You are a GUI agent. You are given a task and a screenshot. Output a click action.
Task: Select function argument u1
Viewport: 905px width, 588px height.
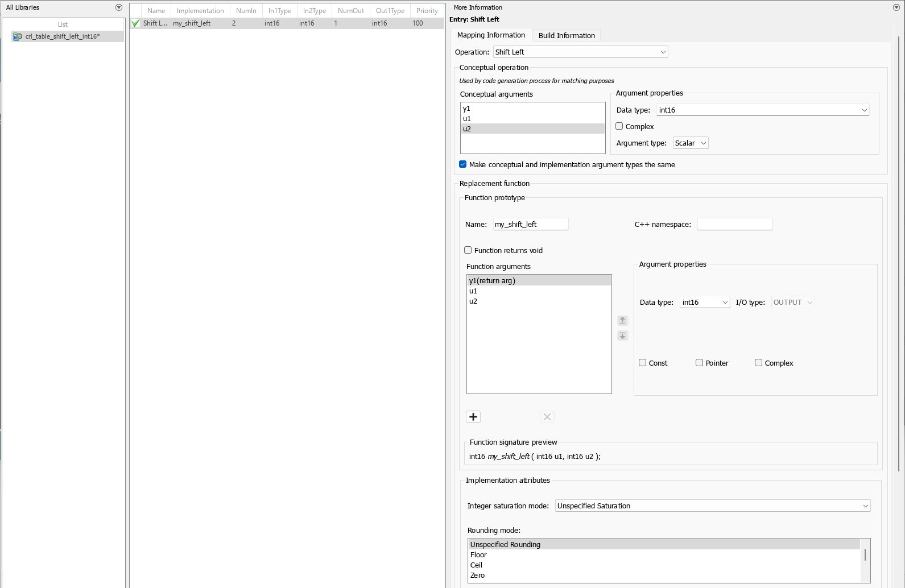point(539,291)
